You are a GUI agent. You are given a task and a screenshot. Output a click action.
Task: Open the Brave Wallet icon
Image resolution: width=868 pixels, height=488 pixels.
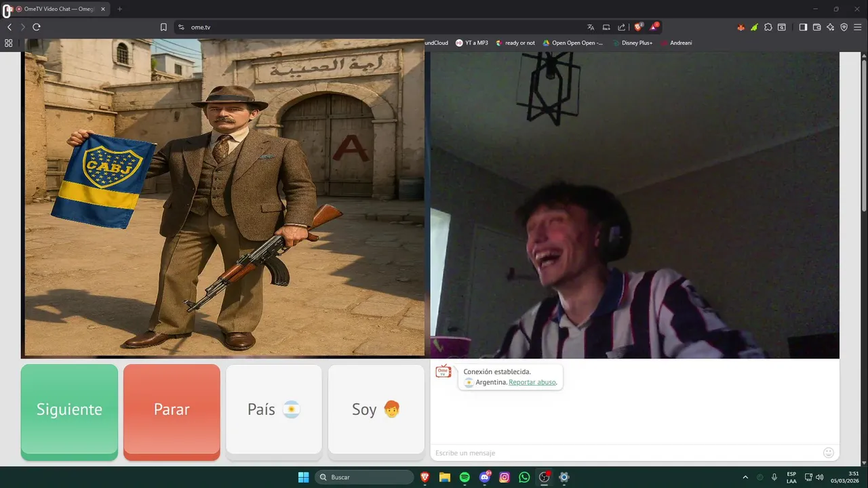click(x=817, y=27)
